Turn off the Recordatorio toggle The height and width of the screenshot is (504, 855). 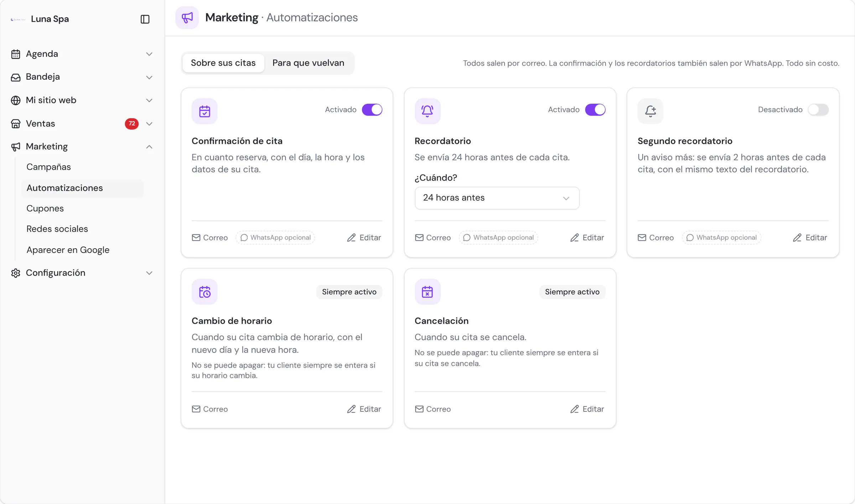click(595, 110)
